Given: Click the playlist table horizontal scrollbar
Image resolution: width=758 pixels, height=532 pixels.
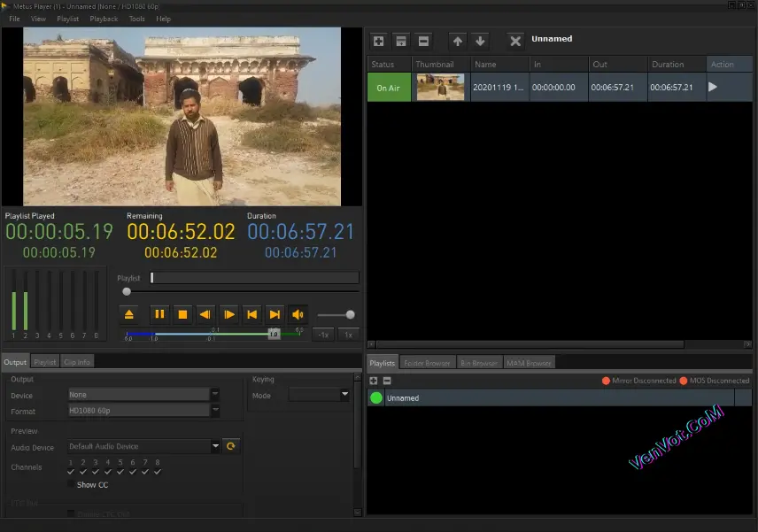Looking at the screenshot, I should coord(530,344).
